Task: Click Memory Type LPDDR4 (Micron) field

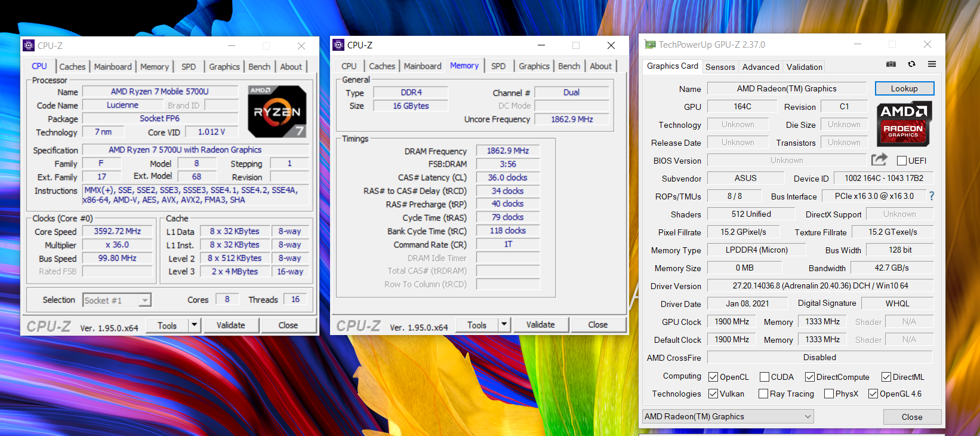Action: 757,250
